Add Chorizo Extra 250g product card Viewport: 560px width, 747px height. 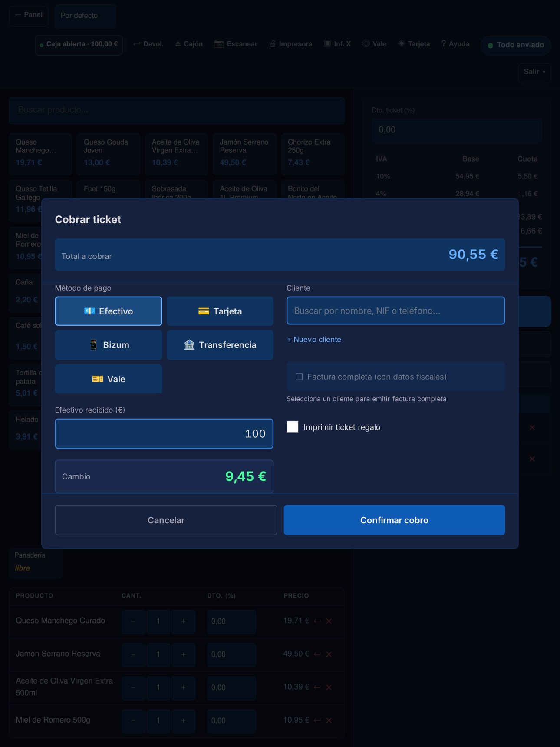click(313, 154)
